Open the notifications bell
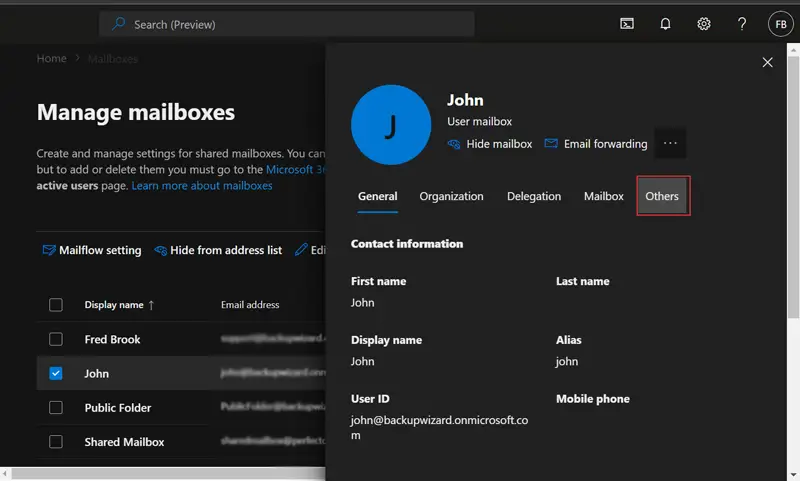Screen dimensions: 800x481 pyautogui.click(x=665, y=24)
